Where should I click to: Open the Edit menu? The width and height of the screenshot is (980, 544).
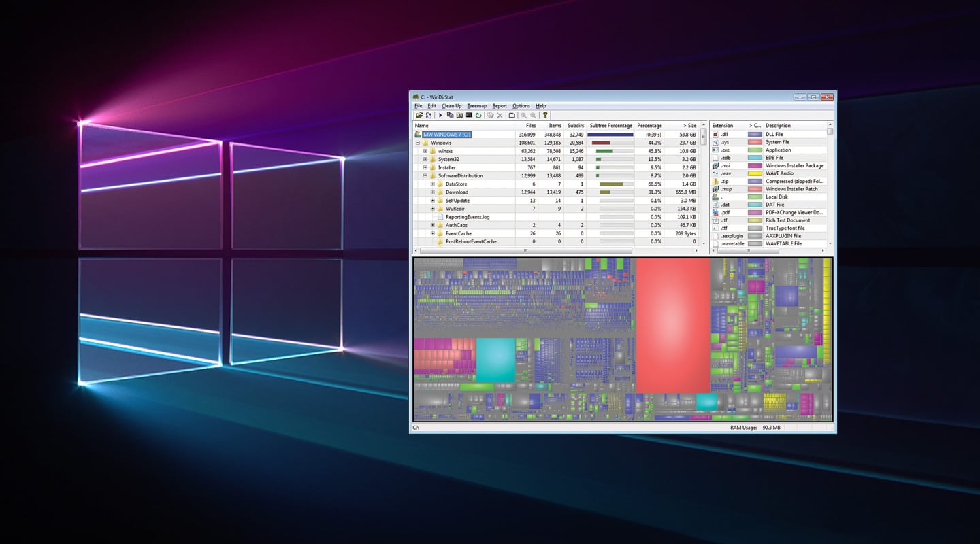432,106
